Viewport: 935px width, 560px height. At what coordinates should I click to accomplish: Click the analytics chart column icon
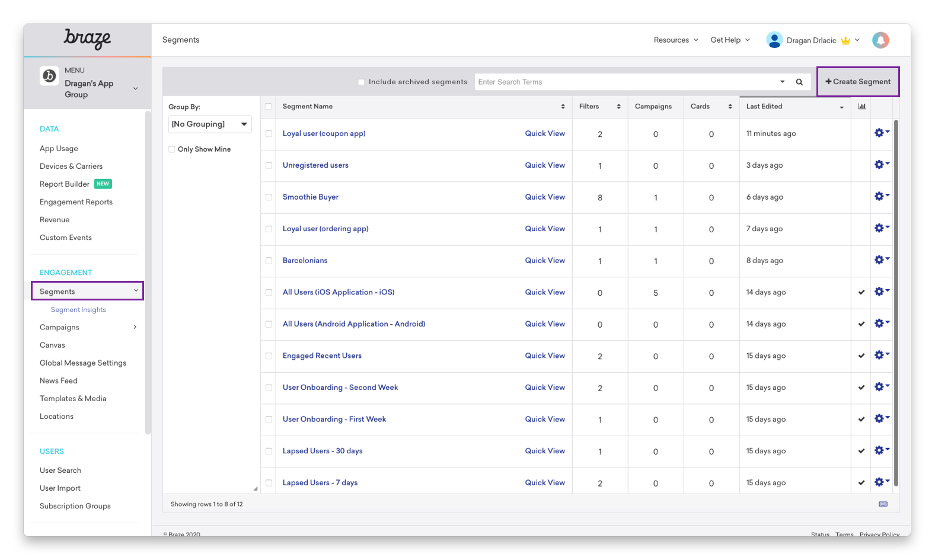[861, 106]
